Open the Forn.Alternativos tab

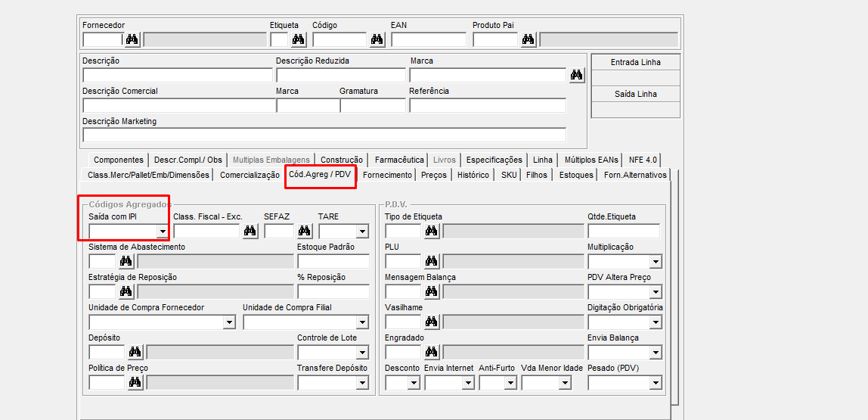(635, 175)
